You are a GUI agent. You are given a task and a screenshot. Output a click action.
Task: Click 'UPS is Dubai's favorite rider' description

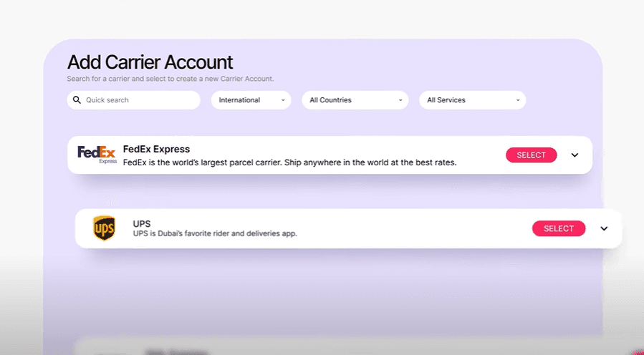(x=215, y=233)
